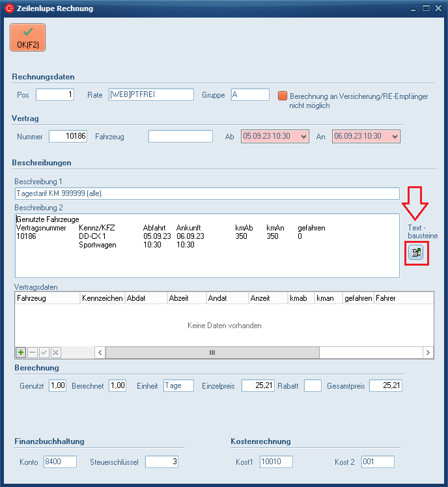448x487 pixels.
Task: Click the scroll right arrow of Vertragsdaten grid
Action: tap(428, 352)
